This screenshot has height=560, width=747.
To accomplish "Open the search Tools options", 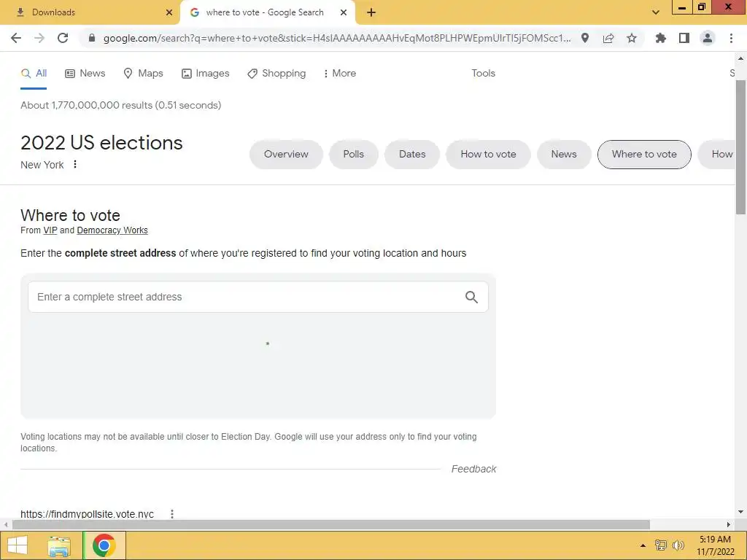I will pyautogui.click(x=483, y=74).
